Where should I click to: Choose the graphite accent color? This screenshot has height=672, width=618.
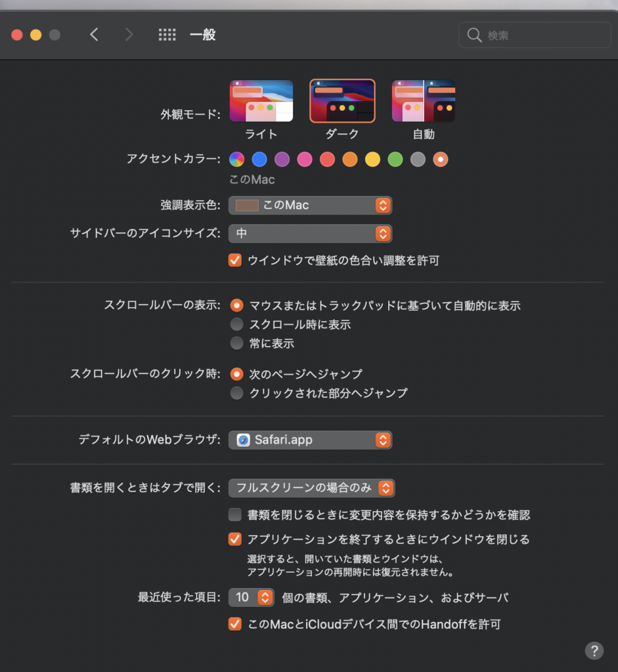(x=418, y=159)
